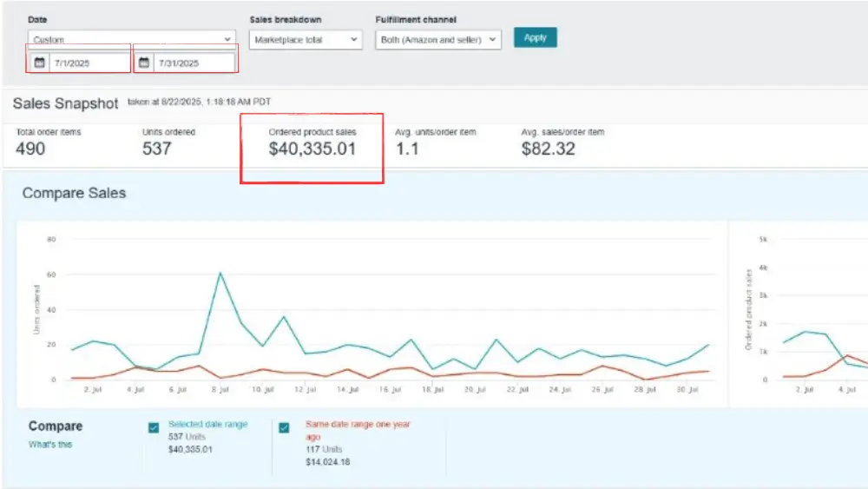The width and height of the screenshot is (868, 489).
Task: Click the start date calendar icon
Action: coord(39,63)
